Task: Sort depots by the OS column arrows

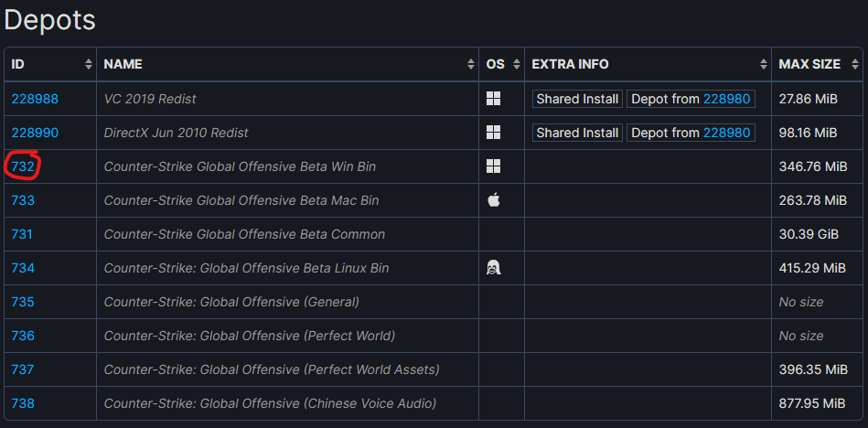Action: click(518, 64)
